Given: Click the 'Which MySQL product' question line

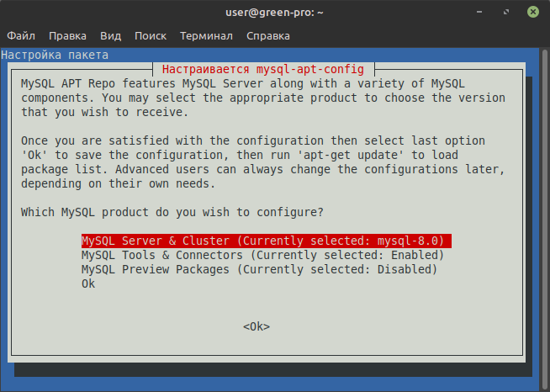Looking at the screenshot, I should pyautogui.click(x=172, y=212).
